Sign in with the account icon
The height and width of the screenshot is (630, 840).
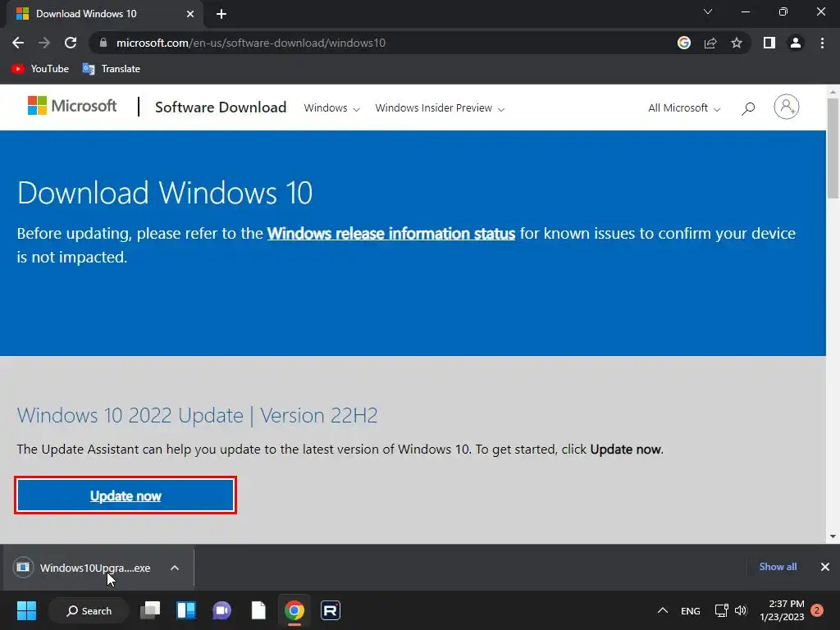click(787, 107)
